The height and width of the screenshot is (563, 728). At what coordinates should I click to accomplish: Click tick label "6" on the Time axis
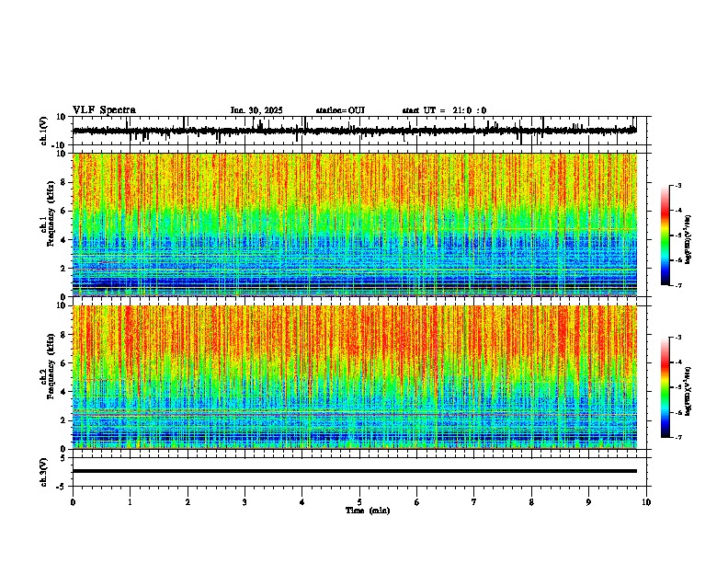pyautogui.click(x=417, y=502)
